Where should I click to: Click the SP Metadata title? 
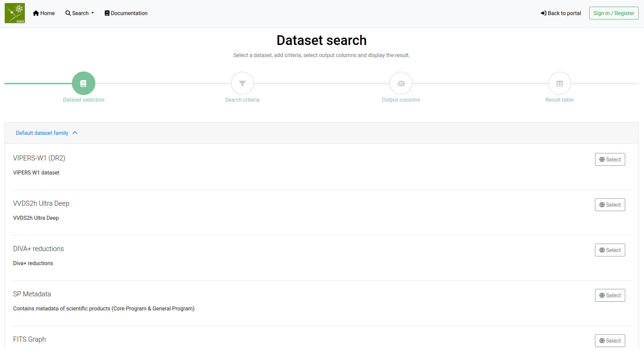pos(32,294)
